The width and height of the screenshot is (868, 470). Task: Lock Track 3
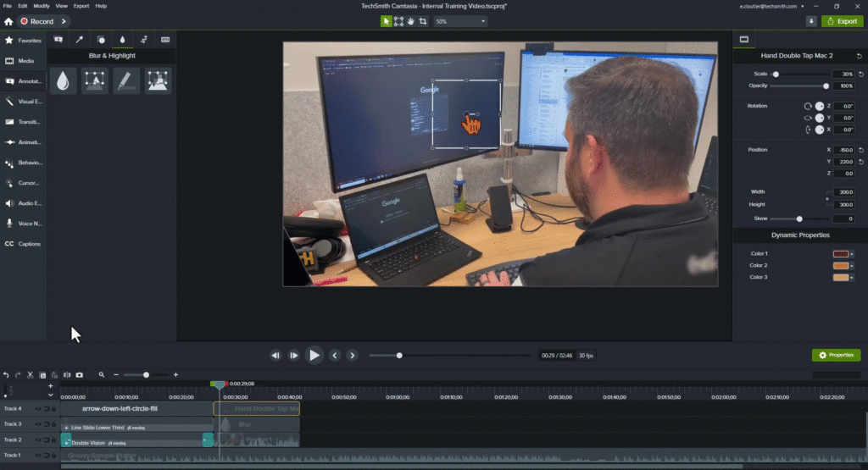tap(53, 424)
